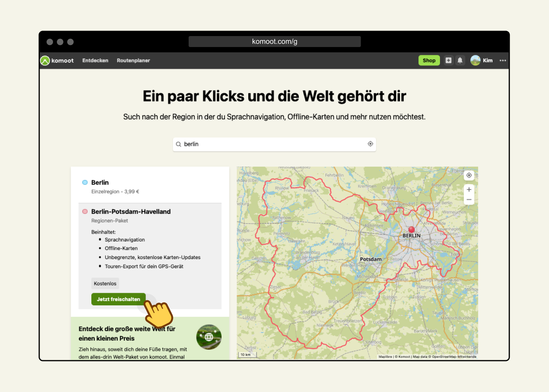Open the OpenStreetMap-Mitwirkende attribution link

tap(454, 357)
